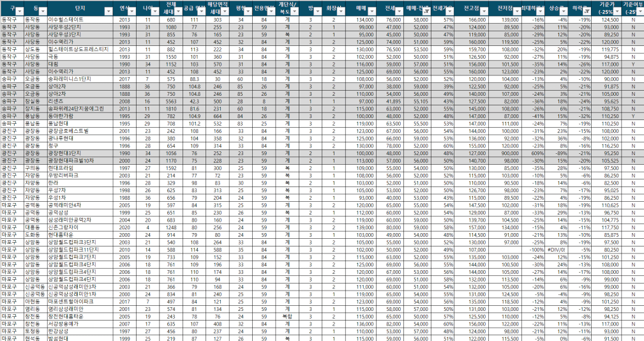Viewport: 644px width, 341px height.
Task: Select the cell 청구
Action: point(80,146)
